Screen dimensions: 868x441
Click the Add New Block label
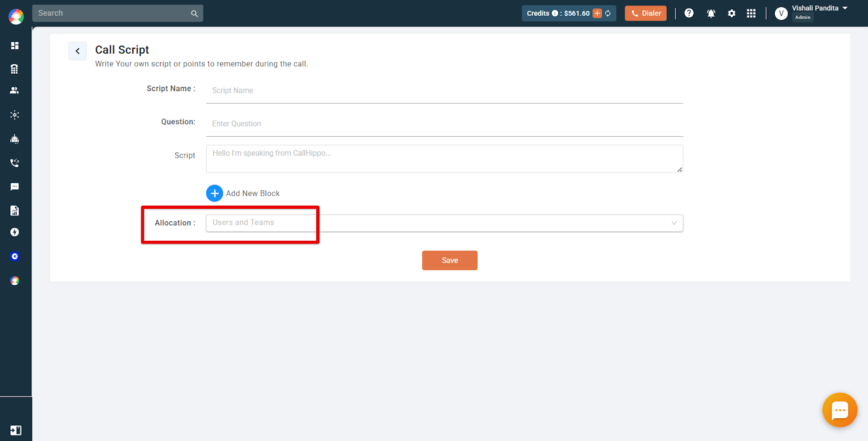[253, 193]
